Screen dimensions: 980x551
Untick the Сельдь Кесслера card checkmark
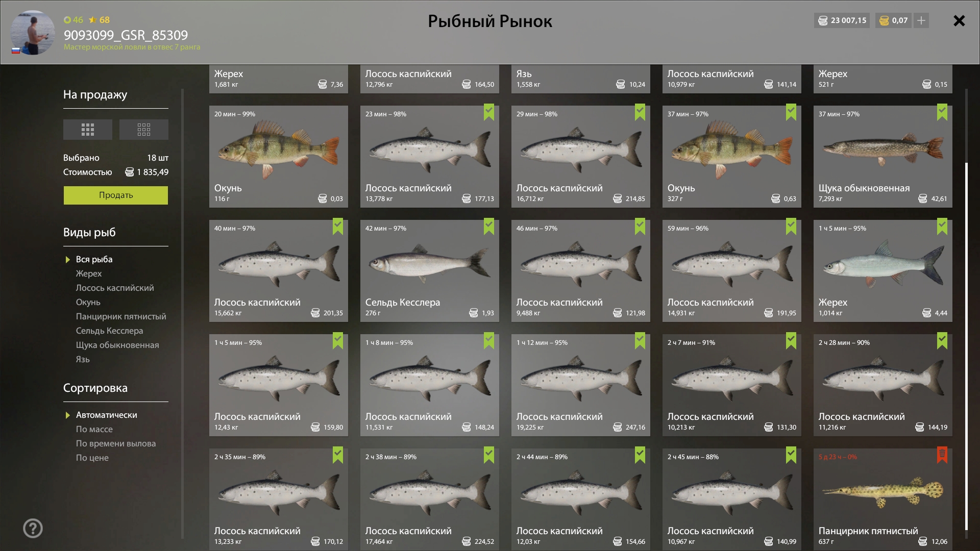coord(488,226)
